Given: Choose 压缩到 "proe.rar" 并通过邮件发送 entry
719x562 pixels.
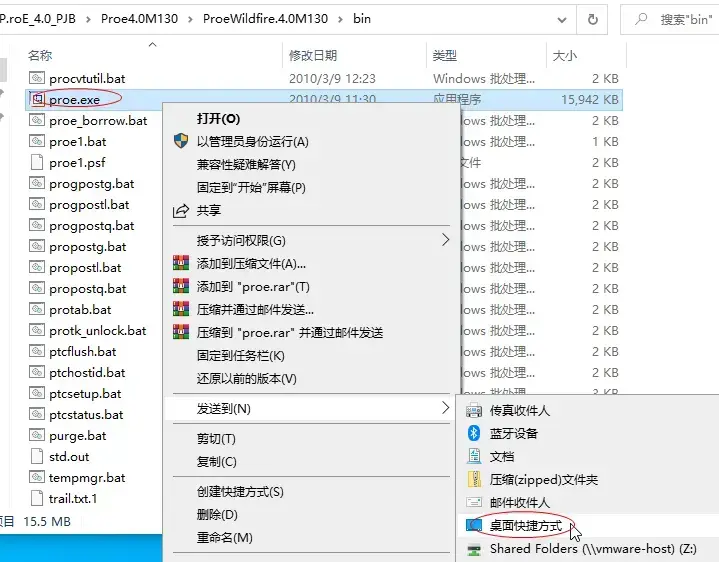Looking at the screenshot, I should click(x=312, y=332).
